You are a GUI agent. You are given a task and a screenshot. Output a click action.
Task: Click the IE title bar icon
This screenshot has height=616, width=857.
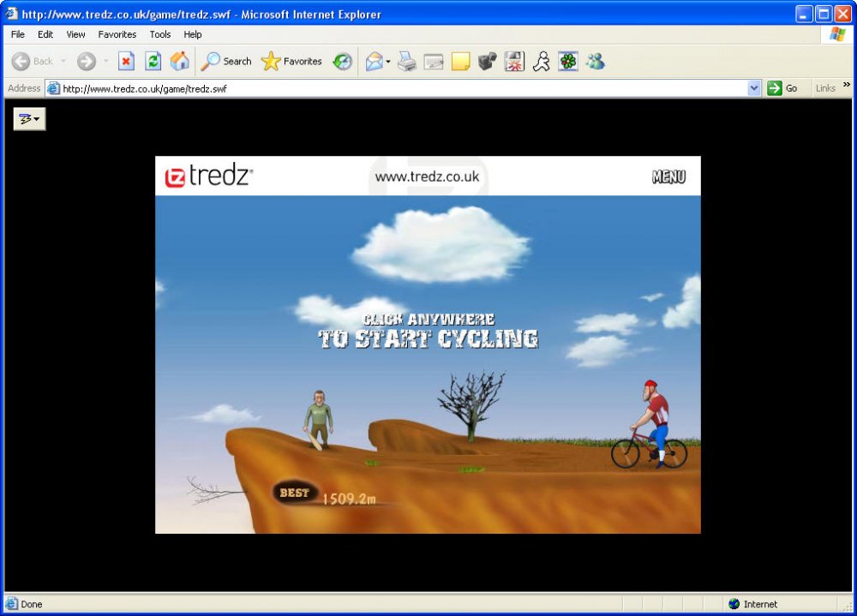tap(11, 13)
